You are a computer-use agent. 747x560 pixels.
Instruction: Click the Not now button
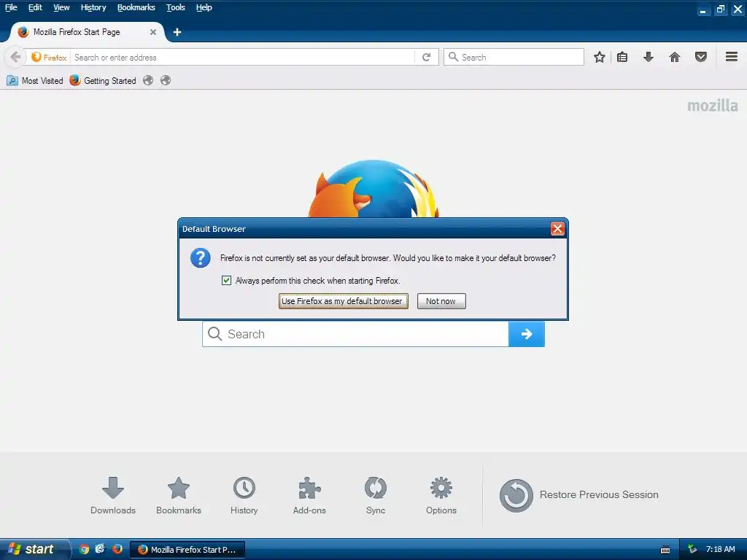(x=441, y=301)
